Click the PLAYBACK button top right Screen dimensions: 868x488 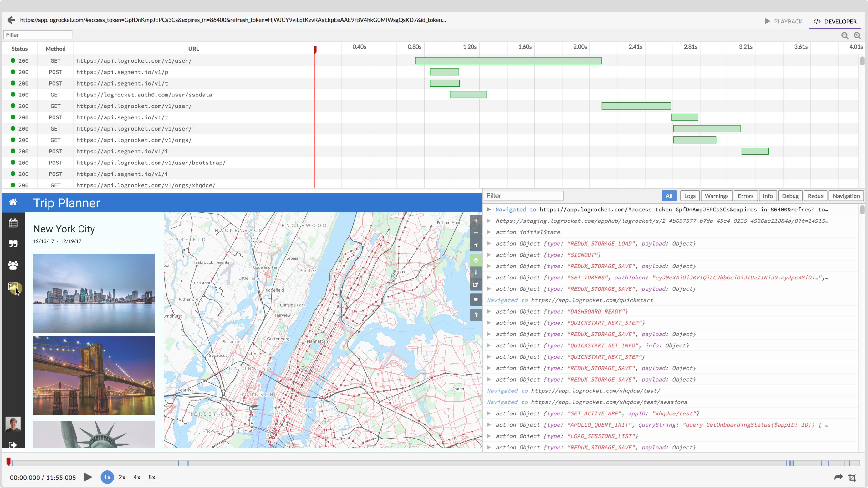point(782,21)
